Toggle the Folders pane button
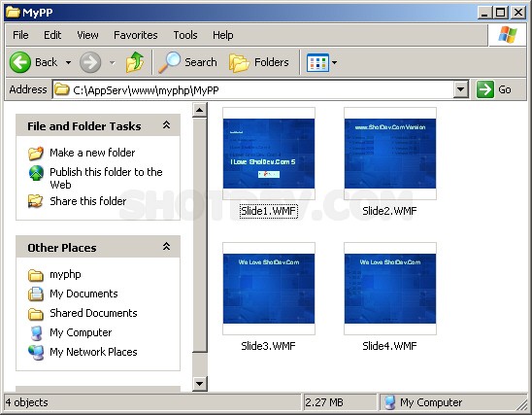The height and width of the screenshot is (415, 532). pyautogui.click(x=259, y=62)
